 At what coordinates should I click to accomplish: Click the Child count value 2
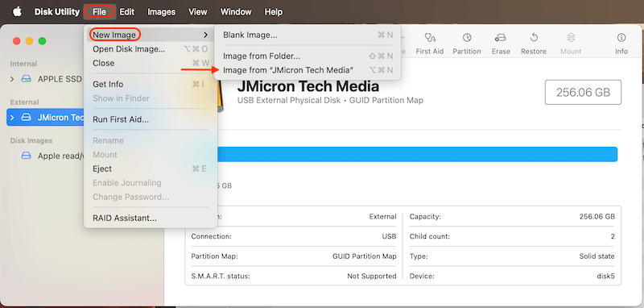(613, 236)
